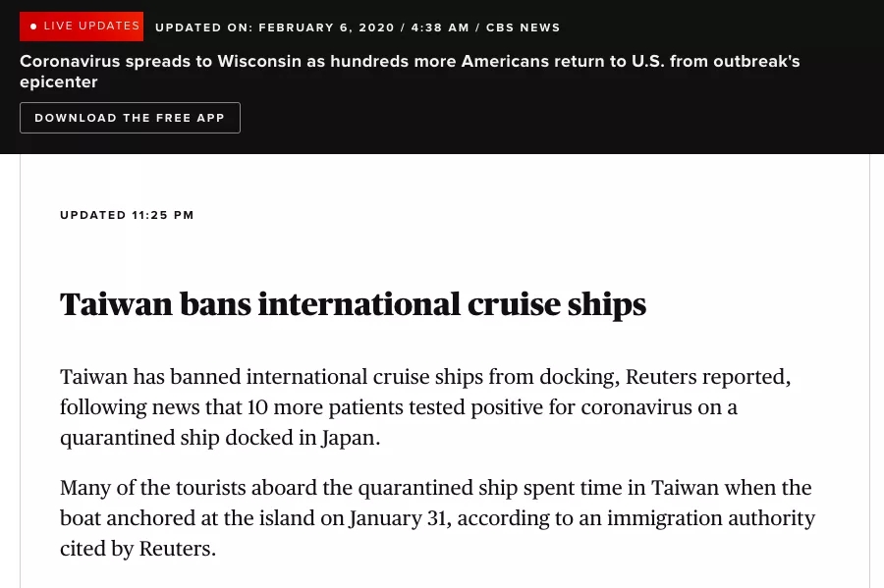Click the February 6, 2020 update date
The image size is (884, 588).
[x=326, y=27]
